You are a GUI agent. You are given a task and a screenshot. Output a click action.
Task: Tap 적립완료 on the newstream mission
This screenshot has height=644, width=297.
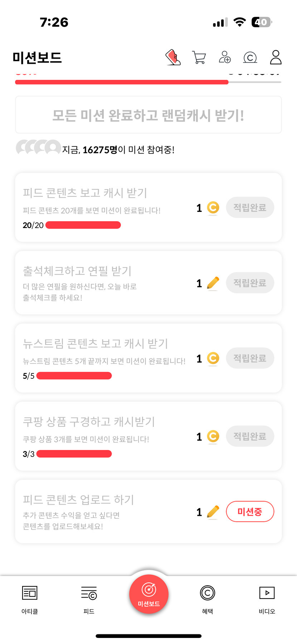[x=250, y=358]
